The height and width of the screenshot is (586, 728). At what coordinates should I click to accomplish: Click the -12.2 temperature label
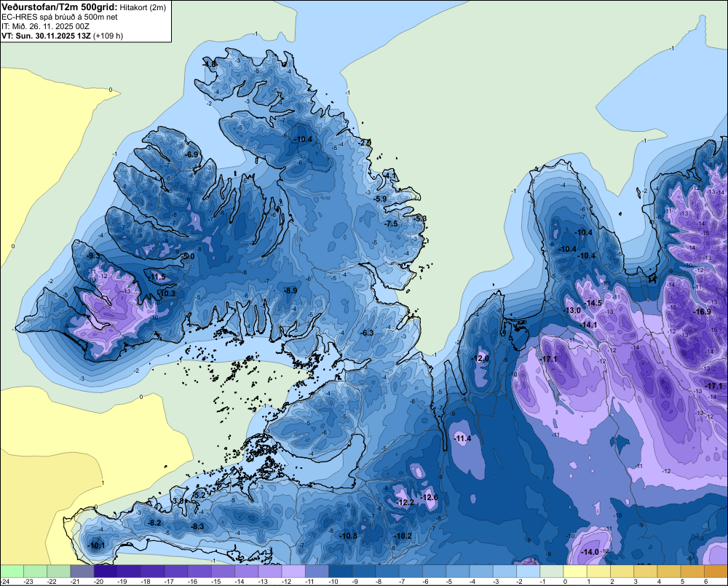point(405,502)
